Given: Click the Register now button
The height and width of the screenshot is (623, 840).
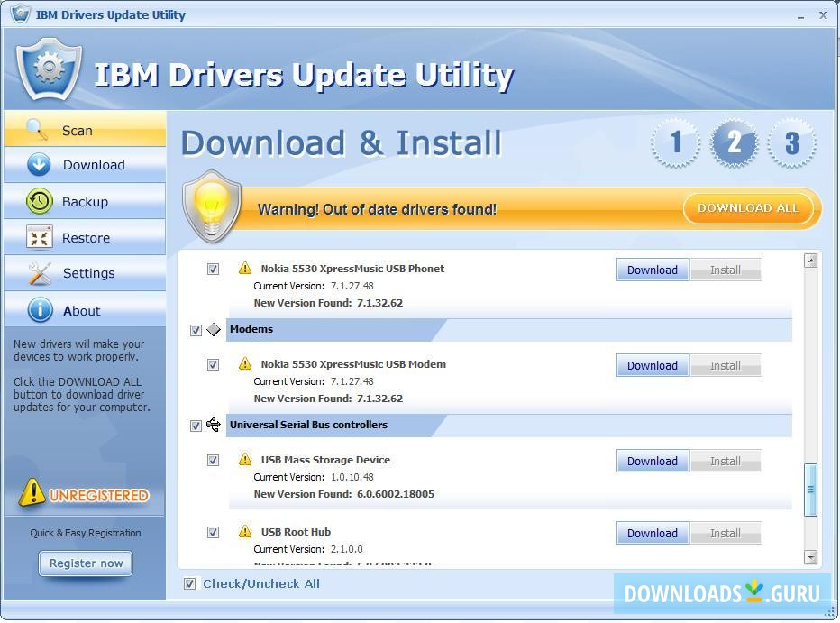Looking at the screenshot, I should tap(85, 563).
